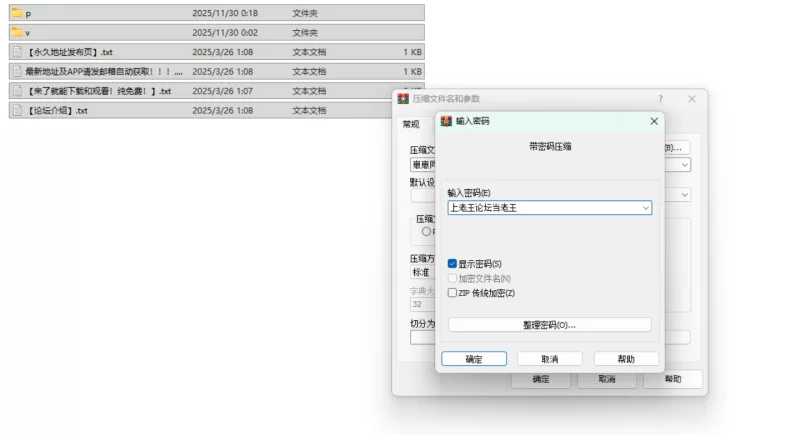Click date 2025/3/26 1:07 in file list
800x435 pixels.
tap(222, 91)
